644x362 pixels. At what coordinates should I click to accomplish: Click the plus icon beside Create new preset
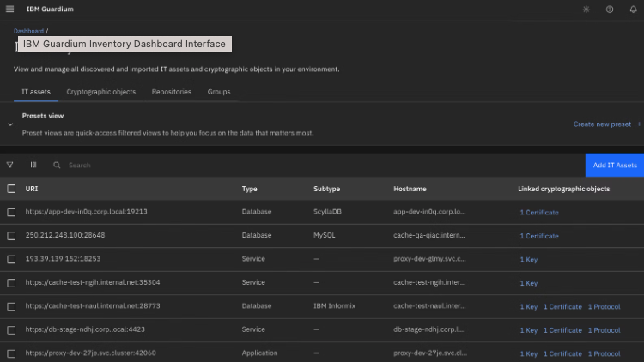tap(639, 124)
